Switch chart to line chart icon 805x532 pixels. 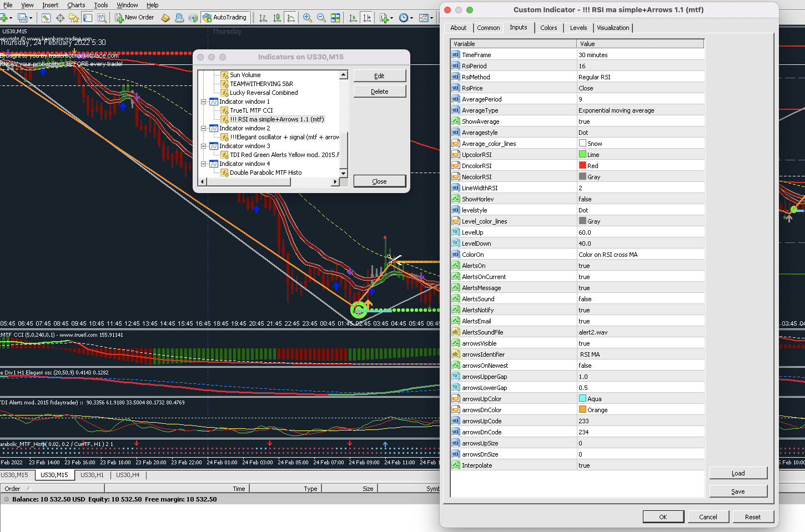pos(290,18)
